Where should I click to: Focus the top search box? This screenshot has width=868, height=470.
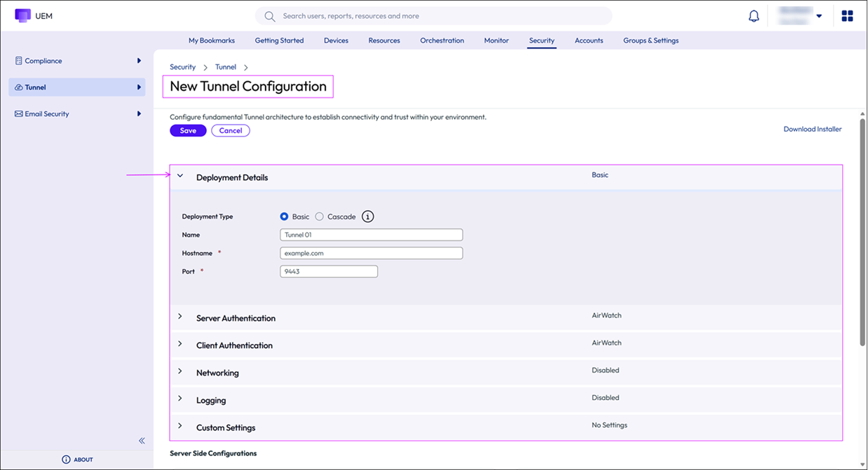point(433,16)
